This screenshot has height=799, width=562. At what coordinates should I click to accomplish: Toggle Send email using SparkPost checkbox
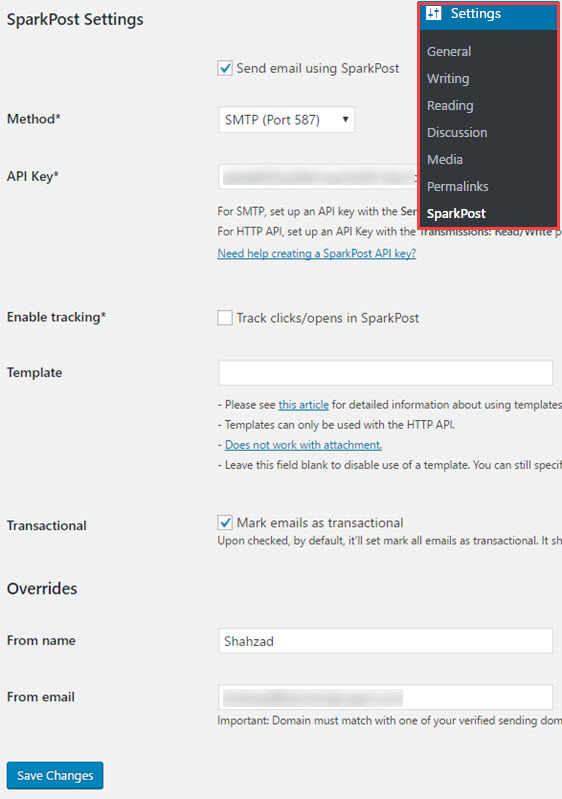[x=225, y=68]
